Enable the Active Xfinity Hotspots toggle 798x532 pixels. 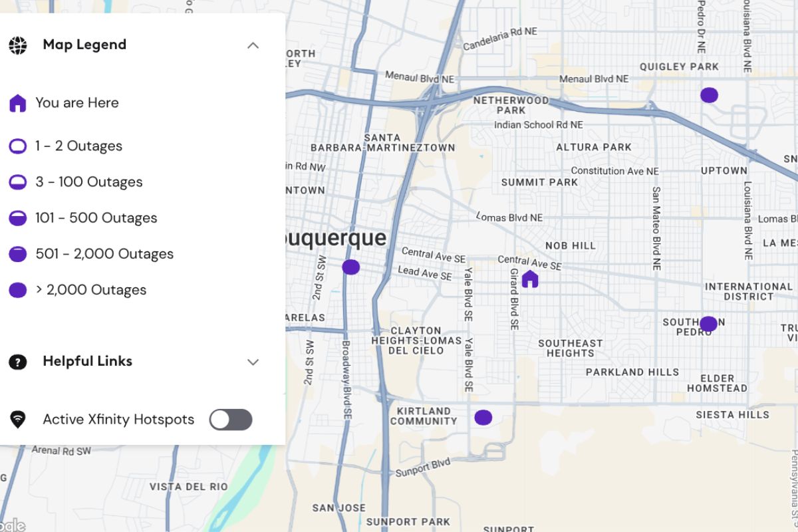point(230,420)
